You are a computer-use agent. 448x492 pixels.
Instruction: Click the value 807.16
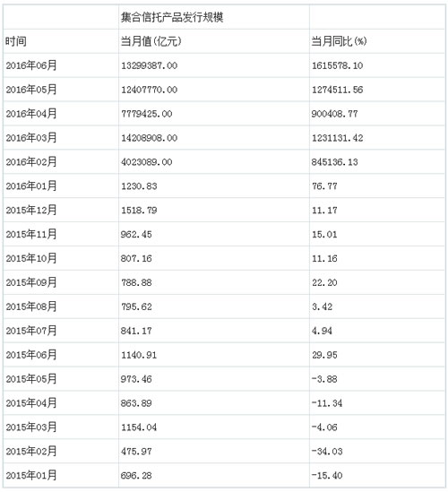(136, 259)
